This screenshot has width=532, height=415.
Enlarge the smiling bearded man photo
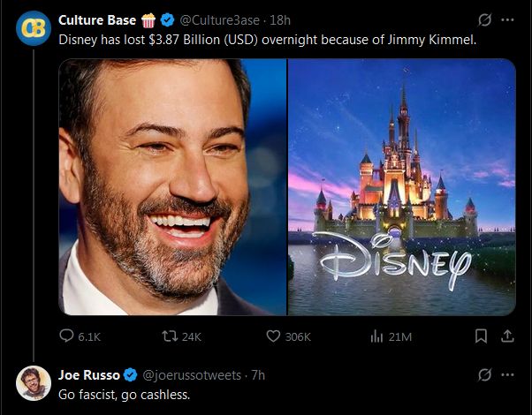[x=172, y=186]
